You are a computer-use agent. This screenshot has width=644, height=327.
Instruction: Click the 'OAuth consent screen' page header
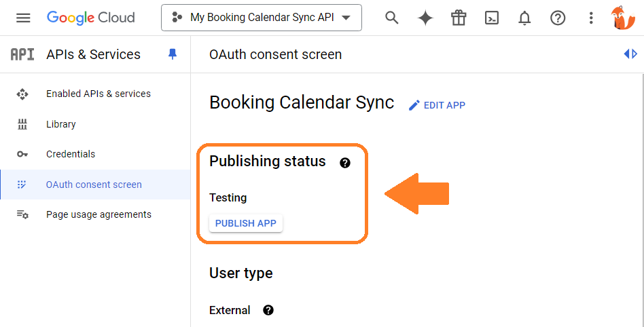[276, 54]
